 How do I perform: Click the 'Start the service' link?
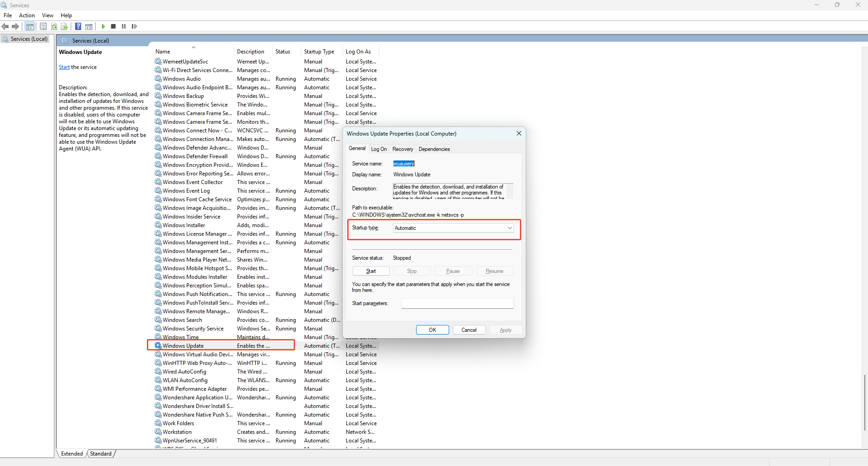pos(64,67)
